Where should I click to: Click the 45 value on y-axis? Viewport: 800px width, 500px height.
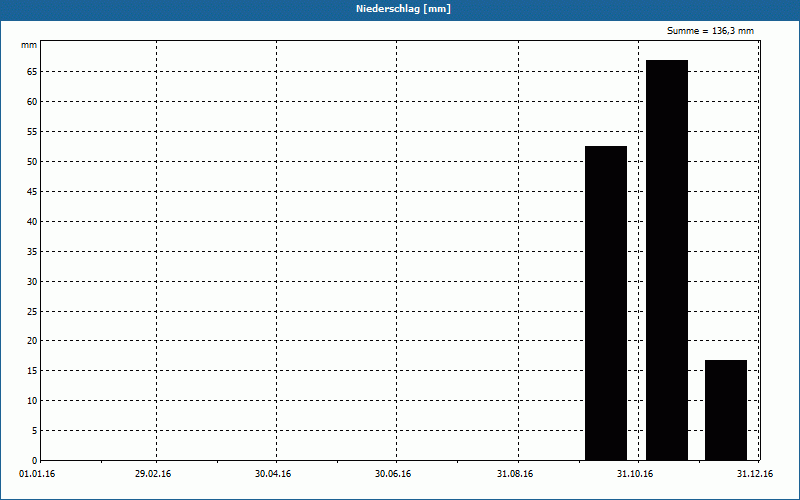[32, 192]
